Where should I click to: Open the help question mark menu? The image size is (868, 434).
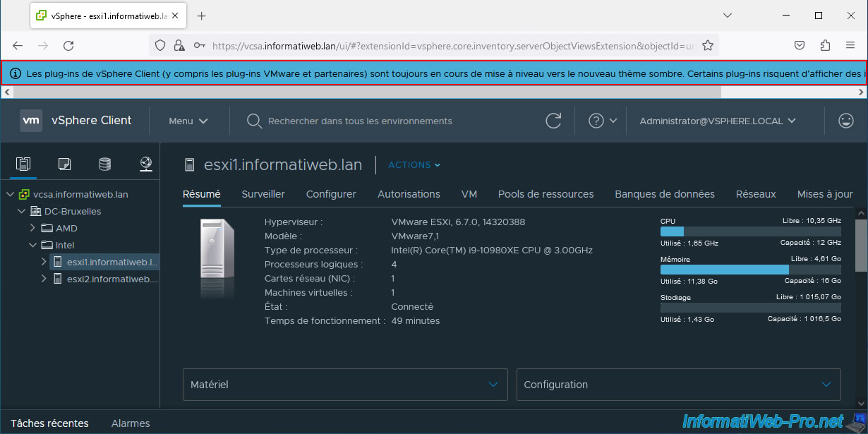[603, 121]
